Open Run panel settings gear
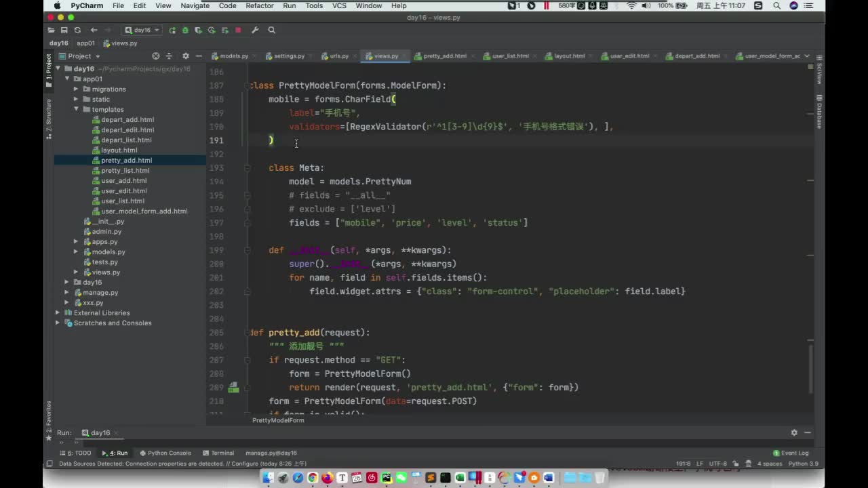This screenshot has height=488, width=868. pyautogui.click(x=794, y=432)
